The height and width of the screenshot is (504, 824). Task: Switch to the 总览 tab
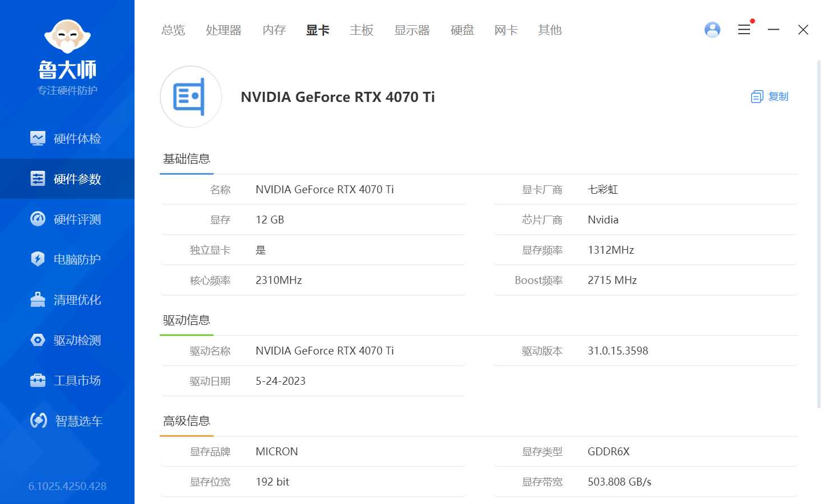click(173, 30)
